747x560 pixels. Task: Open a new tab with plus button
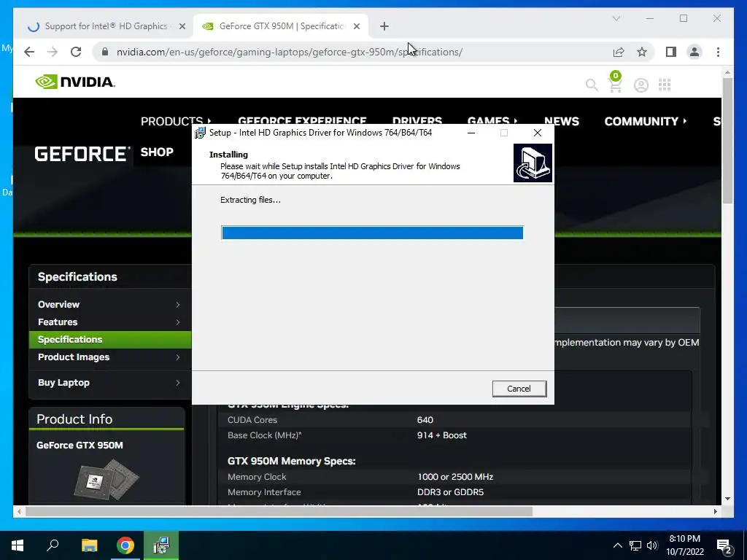[x=384, y=26]
